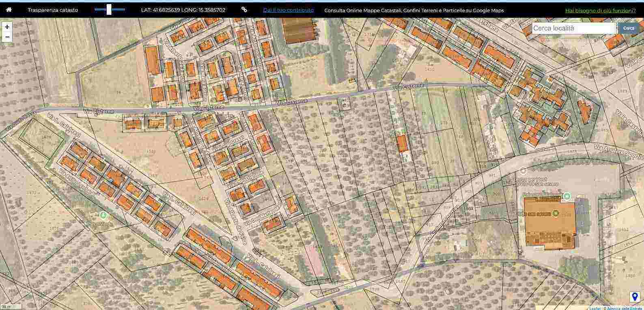Adjust the Trasparenza catasto slider handle
Image resolution: width=644 pixels, height=310 pixels.
pos(109,10)
